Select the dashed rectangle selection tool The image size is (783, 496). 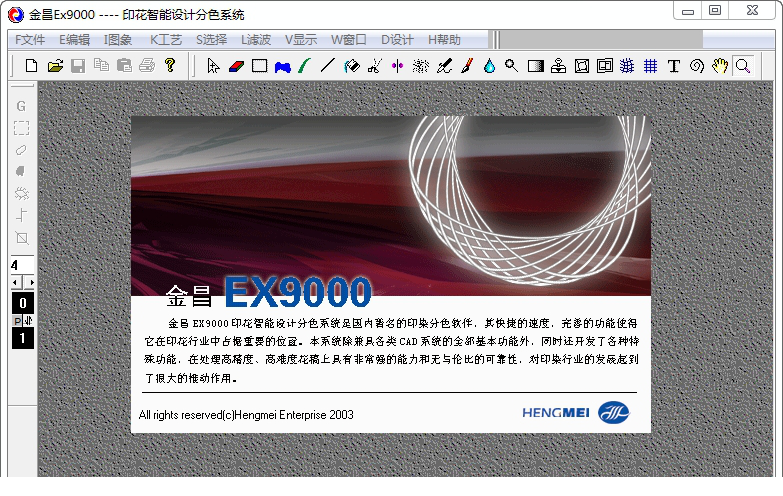(x=21, y=128)
